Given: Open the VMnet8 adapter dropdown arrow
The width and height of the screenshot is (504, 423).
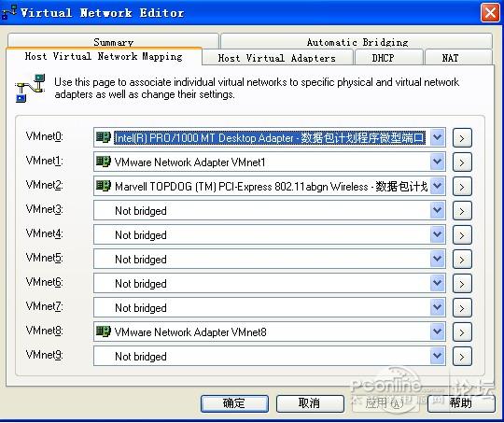Looking at the screenshot, I should click(437, 331).
